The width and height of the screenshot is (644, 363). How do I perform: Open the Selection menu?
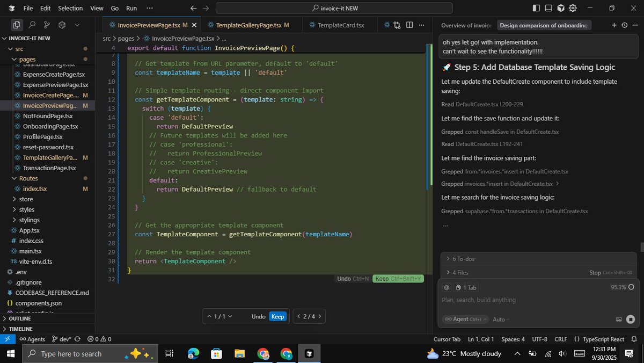(70, 8)
